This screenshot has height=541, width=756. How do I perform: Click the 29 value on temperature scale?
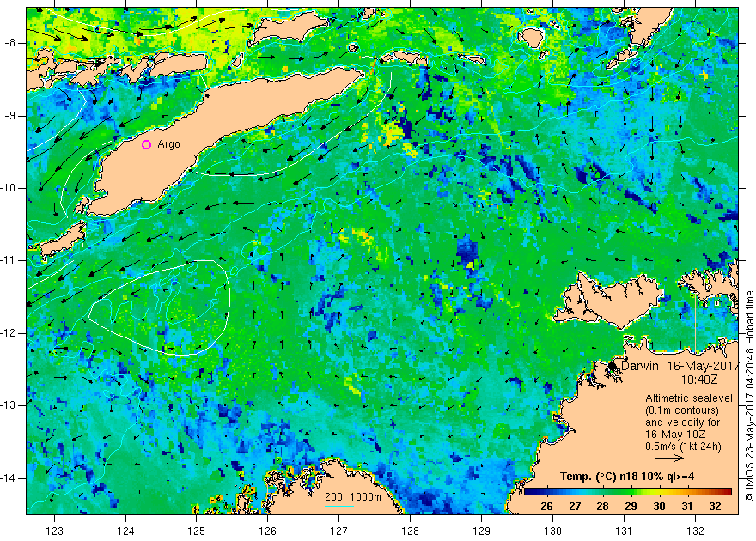tap(631, 507)
